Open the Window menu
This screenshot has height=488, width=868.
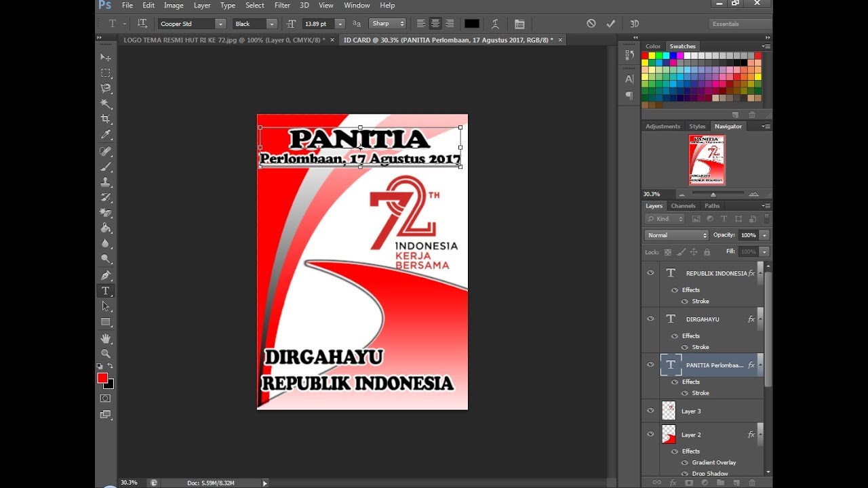[357, 5]
